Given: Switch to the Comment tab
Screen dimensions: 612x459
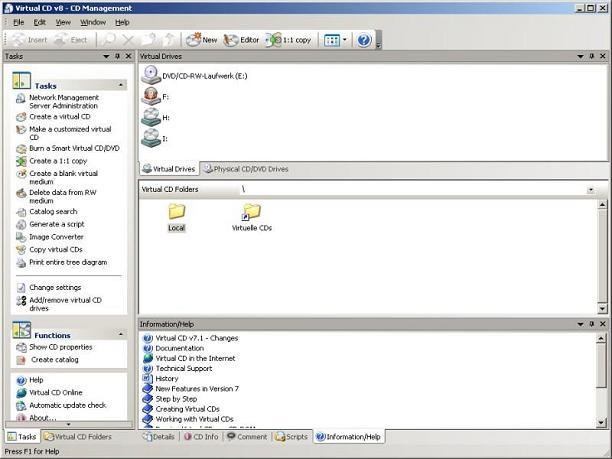Looking at the screenshot, I should pos(247,437).
